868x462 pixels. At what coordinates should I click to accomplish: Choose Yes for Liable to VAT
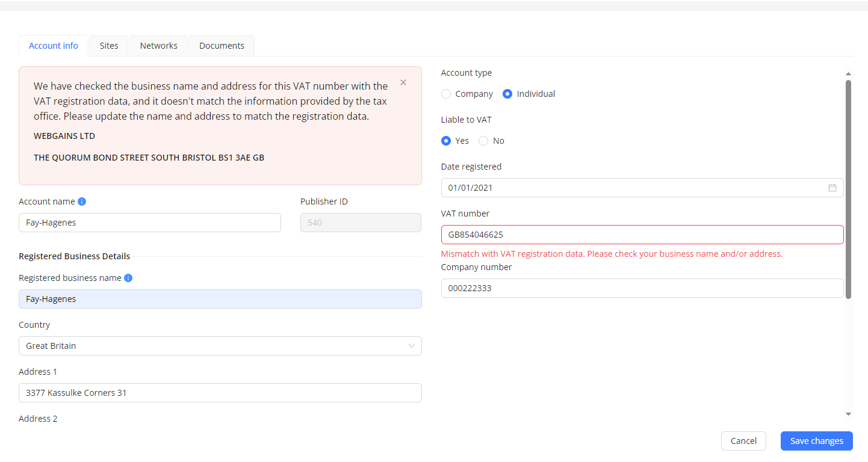pyautogui.click(x=446, y=141)
